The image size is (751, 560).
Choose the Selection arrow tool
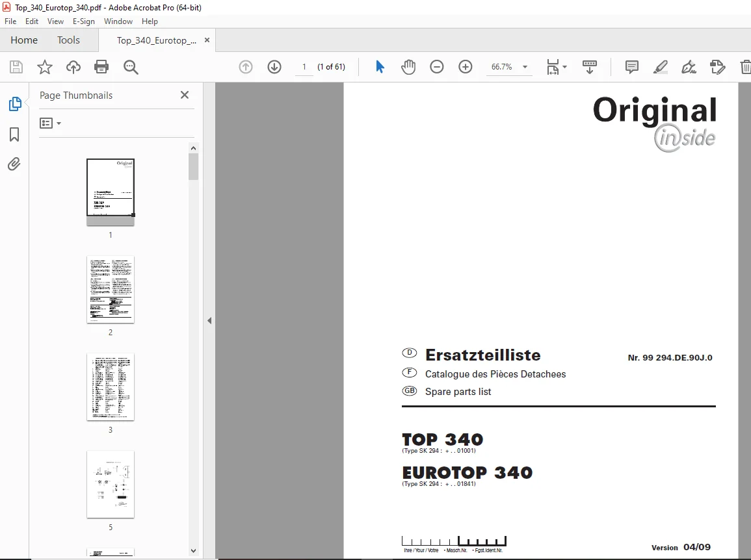(x=380, y=67)
